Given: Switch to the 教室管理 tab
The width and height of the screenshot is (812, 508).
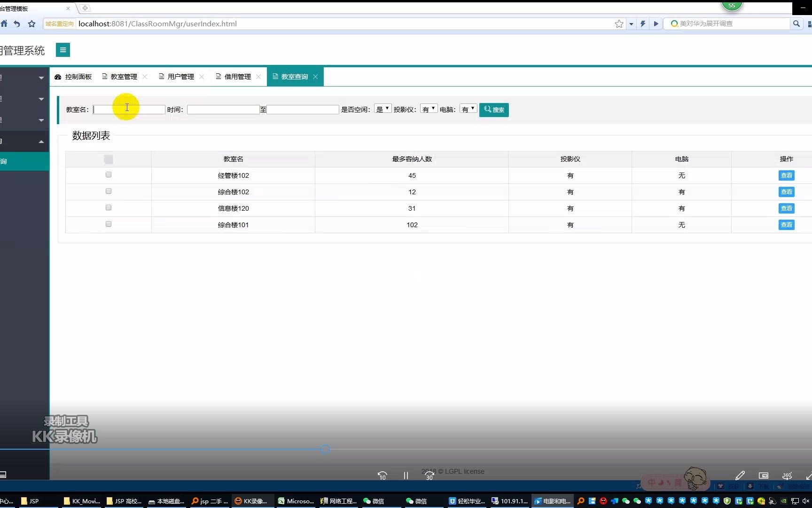Looking at the screenshot, I should coord(124,77).
